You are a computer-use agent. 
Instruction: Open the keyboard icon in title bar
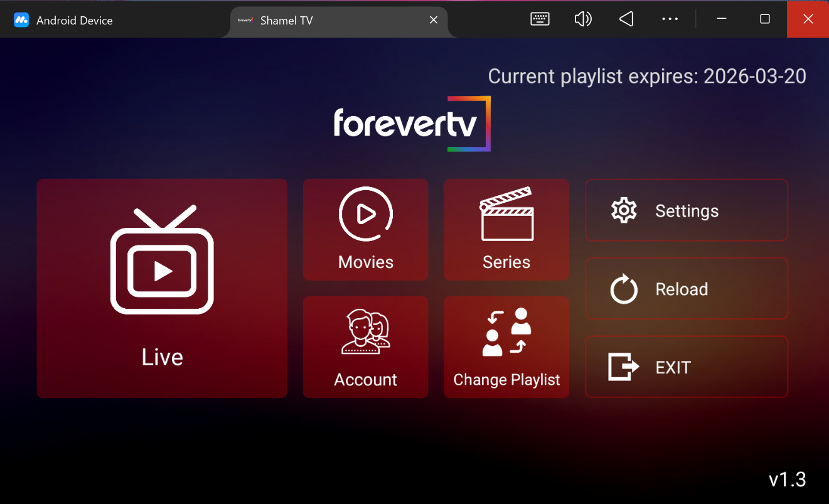[x=540, y=19]
